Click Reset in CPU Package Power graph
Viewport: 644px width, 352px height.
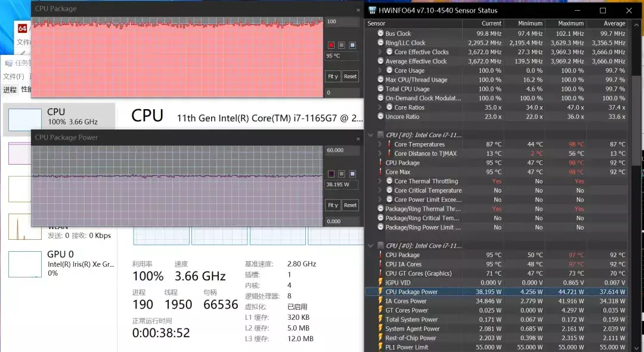point(351,205)
